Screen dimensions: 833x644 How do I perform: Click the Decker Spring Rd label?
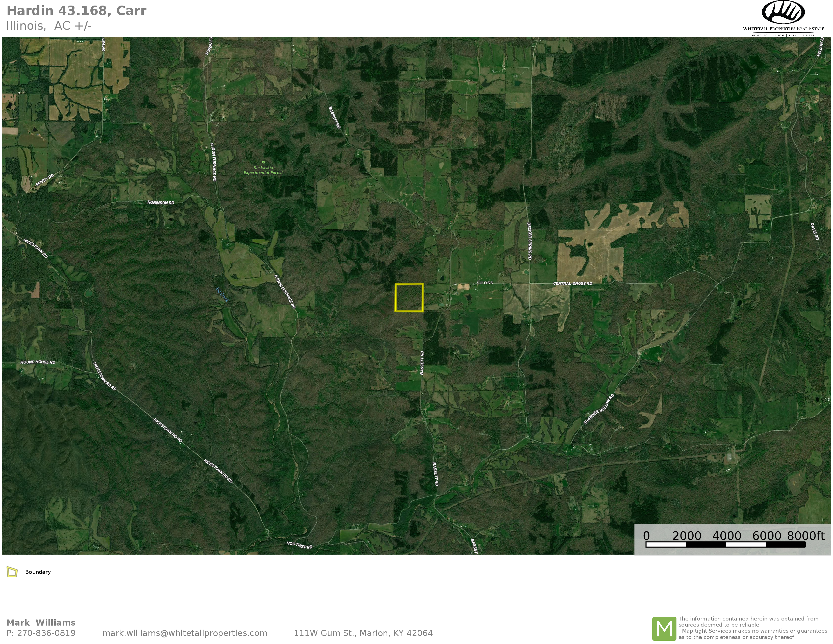point(529,241)
